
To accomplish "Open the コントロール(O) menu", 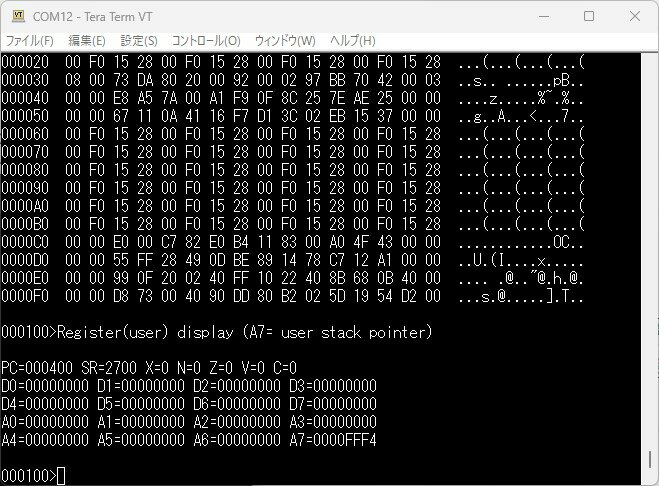I will pos(206,41).
